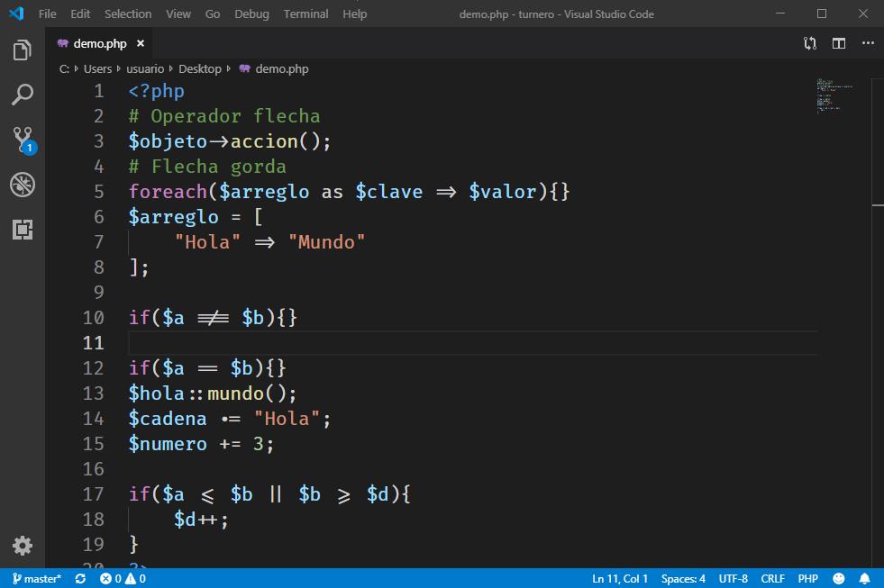Open the Explorer view in activity bar
This screenshot has width=884, height=588.
coord(22,50)
